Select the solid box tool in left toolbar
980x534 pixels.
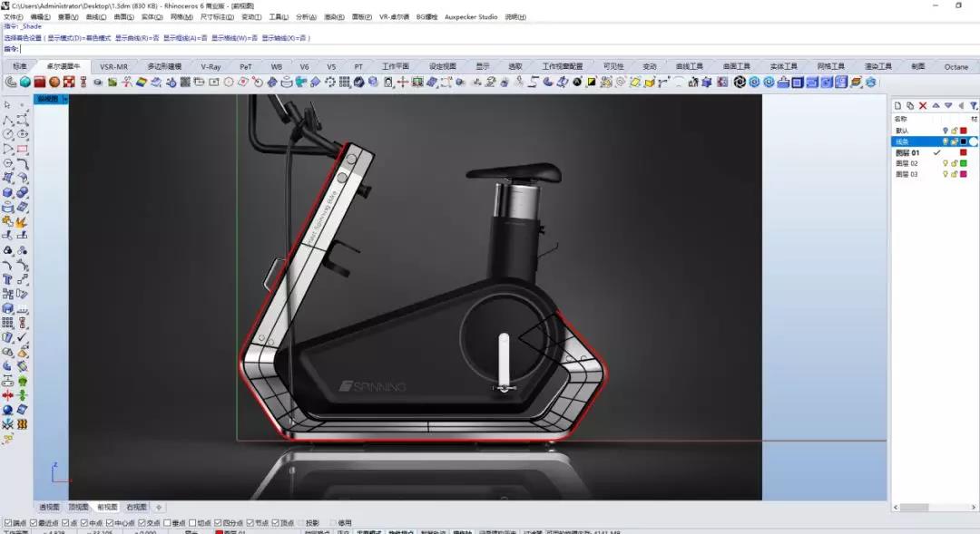point(7,192)
